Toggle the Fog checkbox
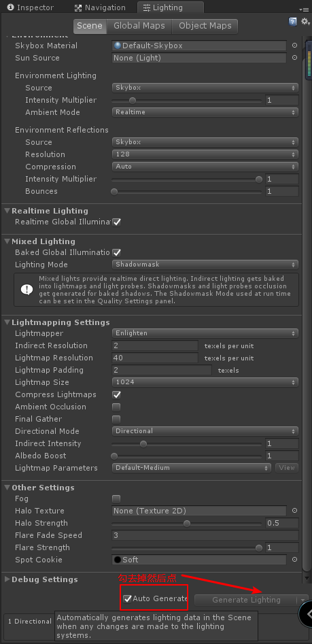 point(117,499)
